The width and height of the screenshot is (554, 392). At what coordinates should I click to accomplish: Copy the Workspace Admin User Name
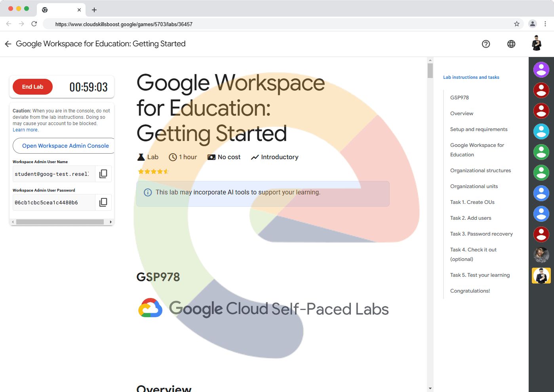click(x=103, y=174)
